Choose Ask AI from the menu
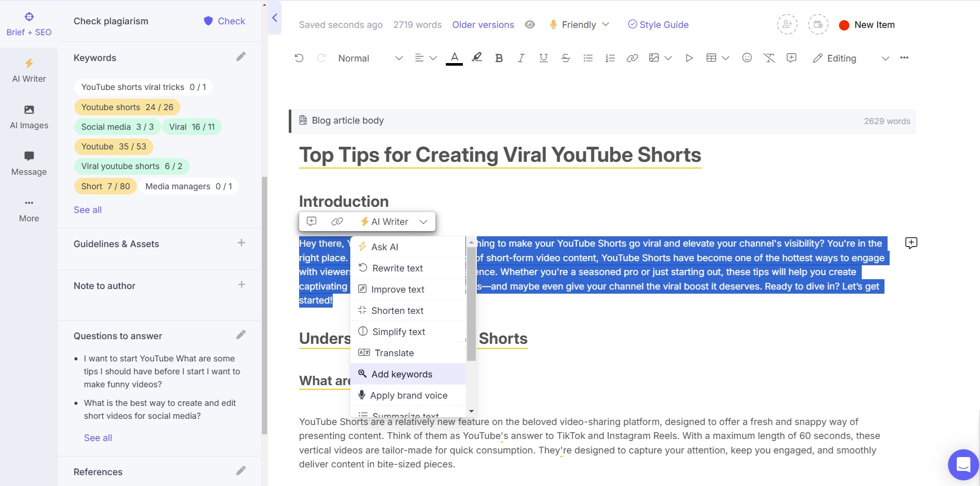 [x=408, y=247]
